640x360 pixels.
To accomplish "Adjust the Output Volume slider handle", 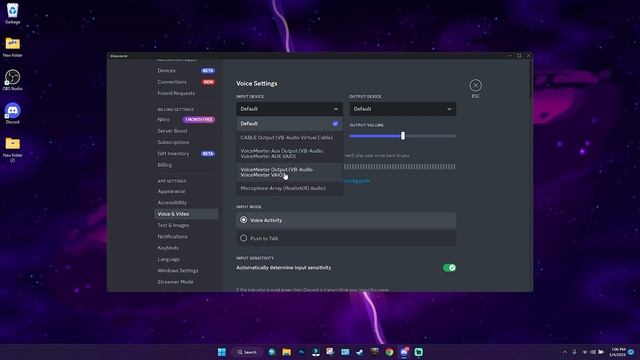I will (403, 136).
